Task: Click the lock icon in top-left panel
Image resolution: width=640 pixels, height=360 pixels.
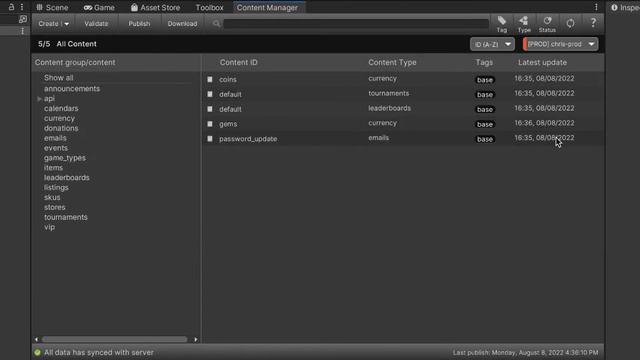Action: coord(11,7)
